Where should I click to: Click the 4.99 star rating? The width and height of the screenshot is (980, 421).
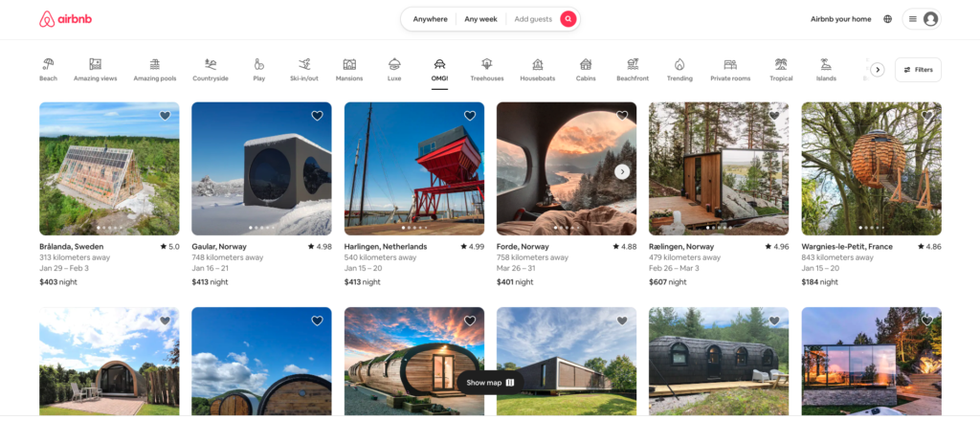473,247
